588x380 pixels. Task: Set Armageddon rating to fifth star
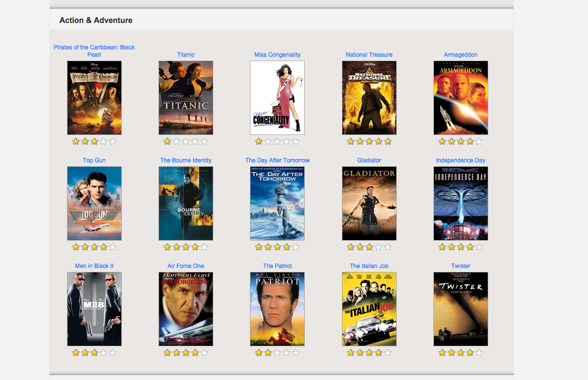click(x=479, y=141)
